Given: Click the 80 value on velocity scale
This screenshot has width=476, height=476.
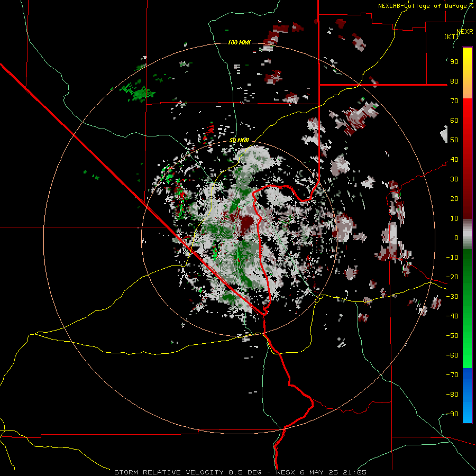Looking at the screenshot, I should pyautogui.click(x=454, y=81).
